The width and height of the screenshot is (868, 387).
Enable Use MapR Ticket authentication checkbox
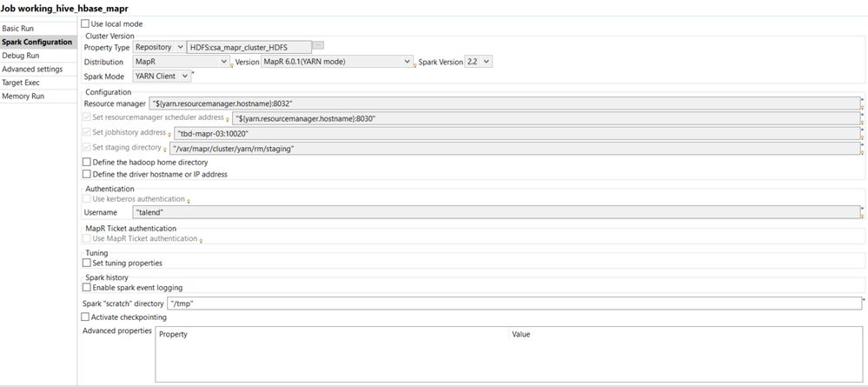point(86,238)
